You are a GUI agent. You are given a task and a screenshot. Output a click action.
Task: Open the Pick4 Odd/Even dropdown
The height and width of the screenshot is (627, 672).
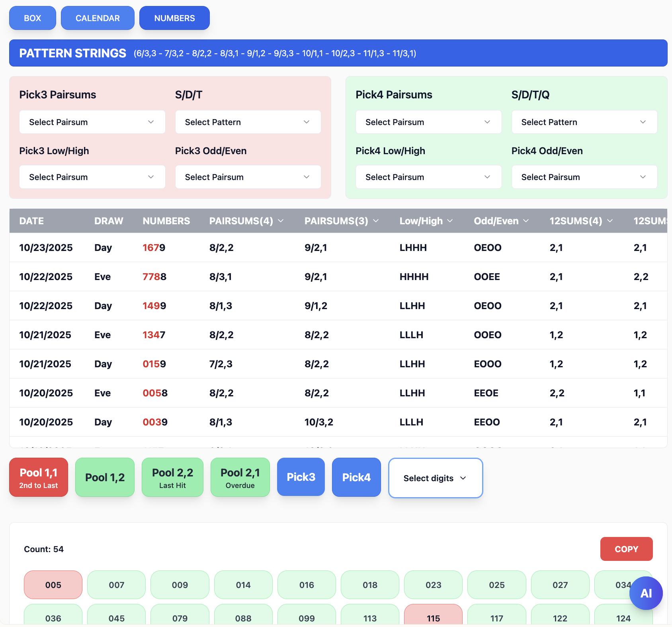point(584,177)
